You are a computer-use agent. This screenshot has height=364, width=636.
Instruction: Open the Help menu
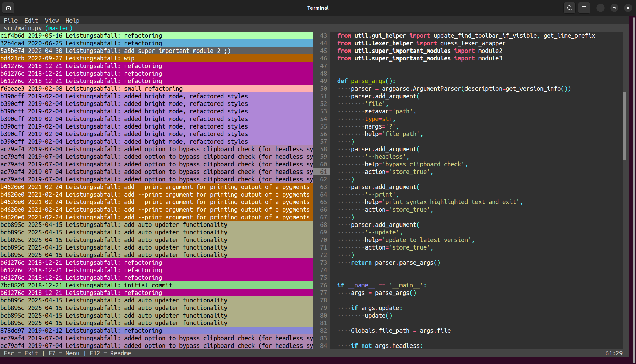tap(73, 21)
